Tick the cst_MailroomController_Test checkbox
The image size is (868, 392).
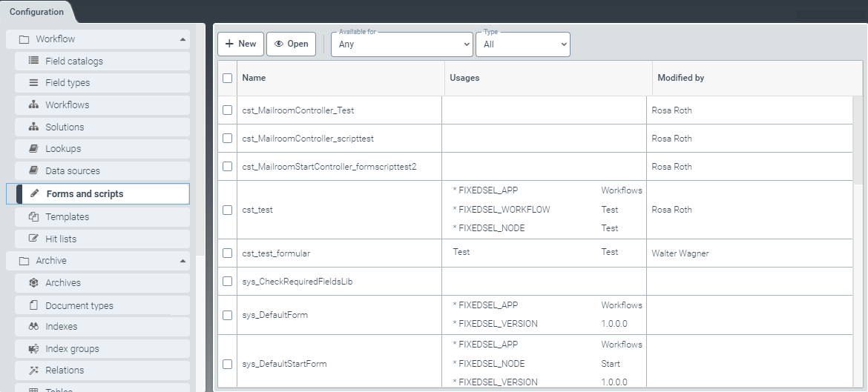click(x=228, y=110)
